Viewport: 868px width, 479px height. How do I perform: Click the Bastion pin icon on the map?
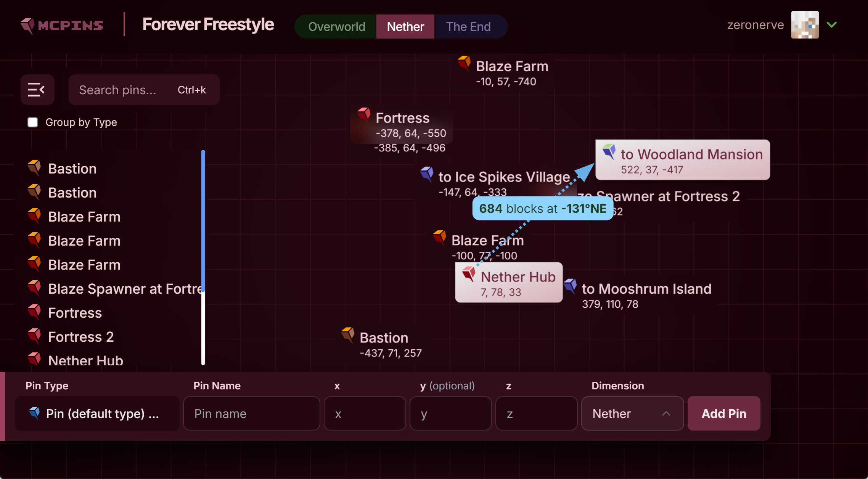tap(348, 335)
